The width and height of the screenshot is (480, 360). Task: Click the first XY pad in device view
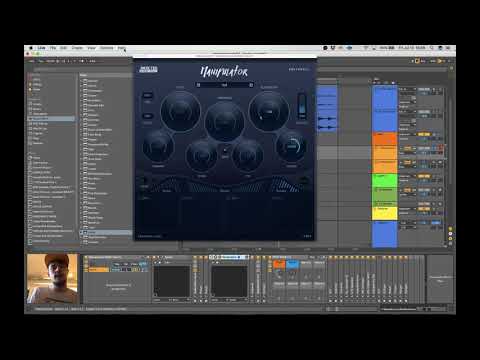tap(171, 281)
